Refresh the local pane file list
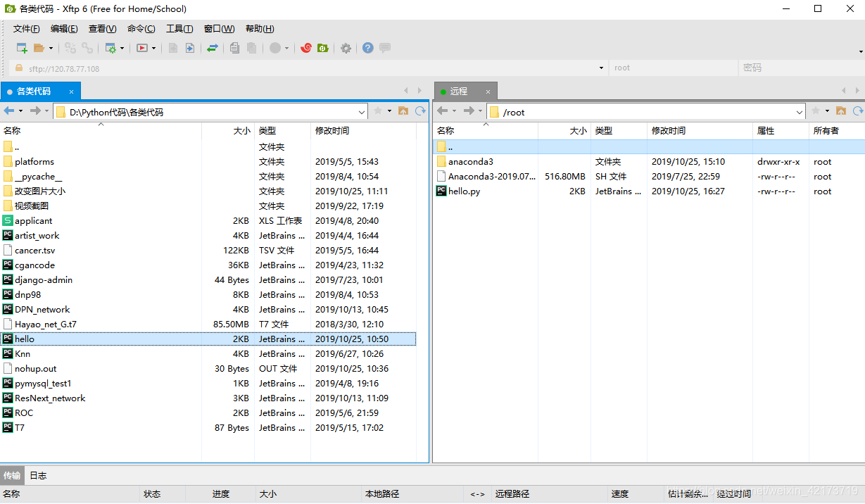This screenshot has width=865, height=504. point(421,111)
